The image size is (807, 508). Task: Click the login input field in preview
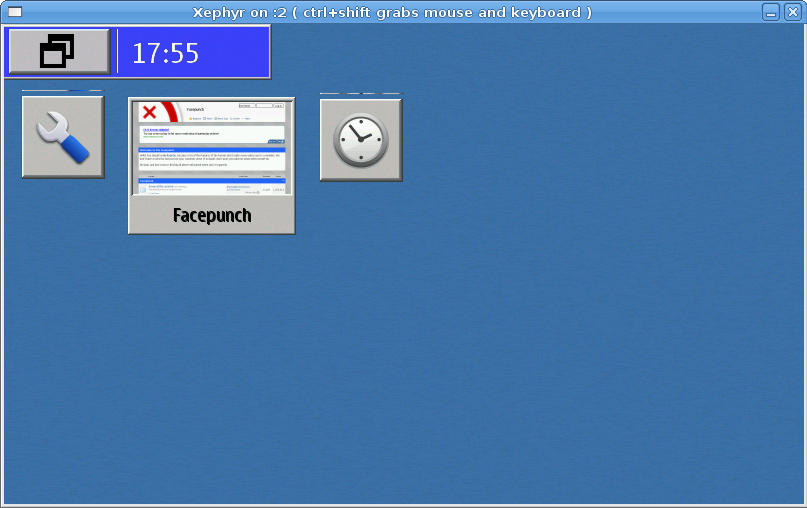(x=246, y=105)
